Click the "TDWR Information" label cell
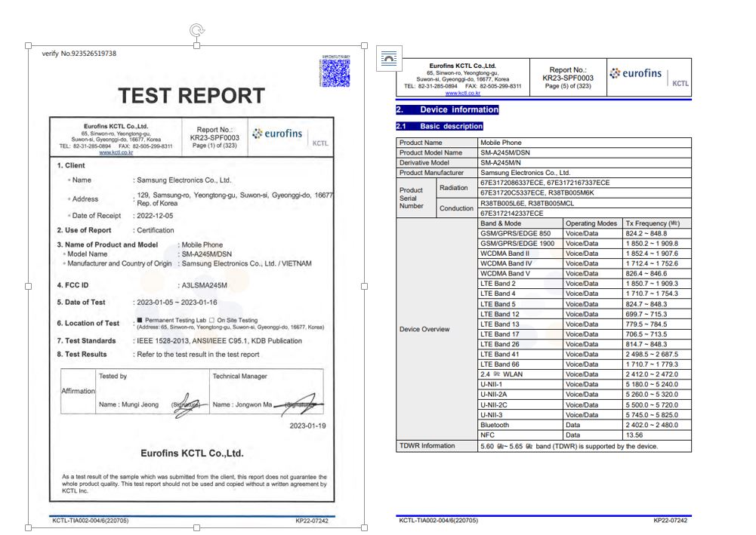The width and height of the screenshot is (756, 535). point(437,447)
